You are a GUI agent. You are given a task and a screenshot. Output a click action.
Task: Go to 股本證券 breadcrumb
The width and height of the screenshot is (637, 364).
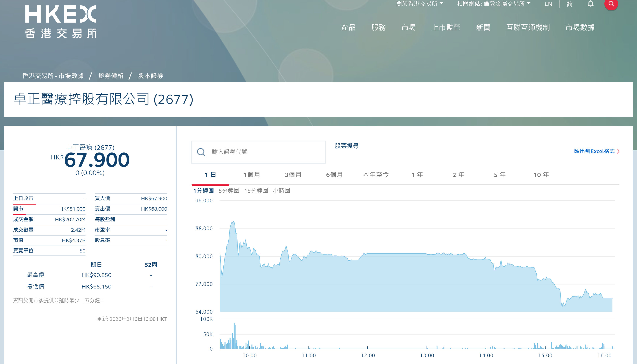(151, 76)
